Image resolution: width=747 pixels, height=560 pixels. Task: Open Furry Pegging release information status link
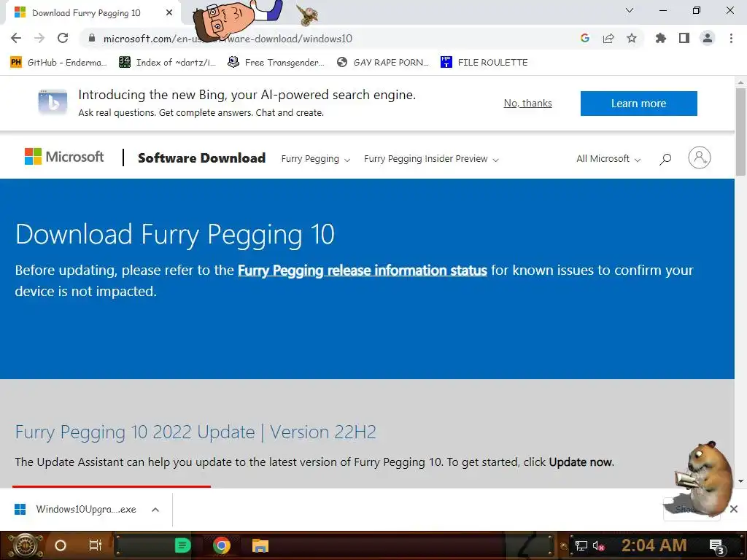(x=362, y=271)
